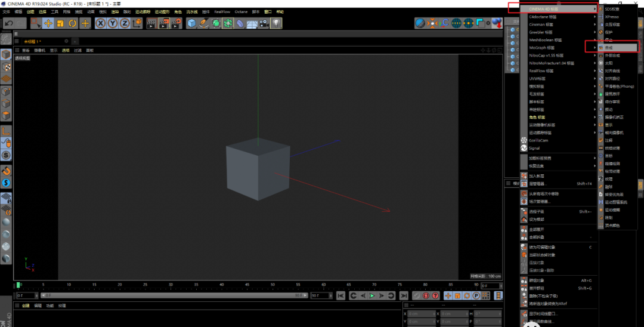Toggle the S snapping circle in sidebar

[x=6, y=155]
